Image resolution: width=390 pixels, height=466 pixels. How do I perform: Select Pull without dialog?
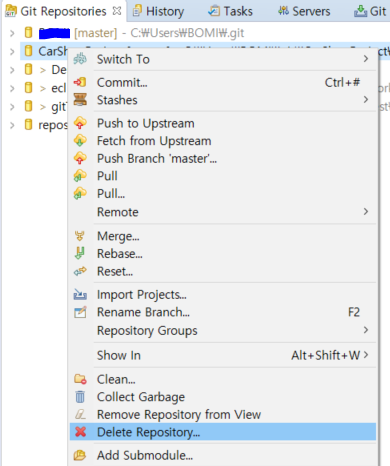click(x=223, y=176)
